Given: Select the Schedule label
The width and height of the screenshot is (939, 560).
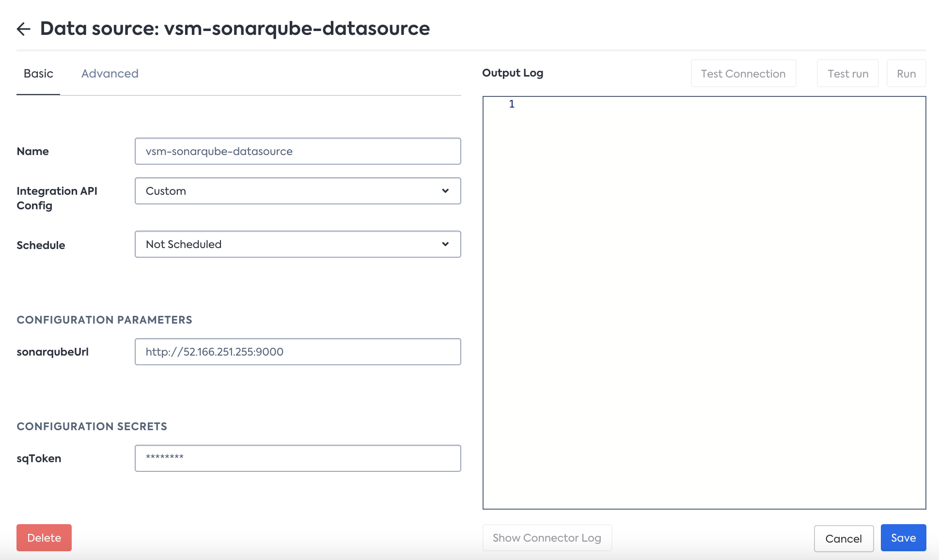Looking at the screenshot, I should click(41, 245).
